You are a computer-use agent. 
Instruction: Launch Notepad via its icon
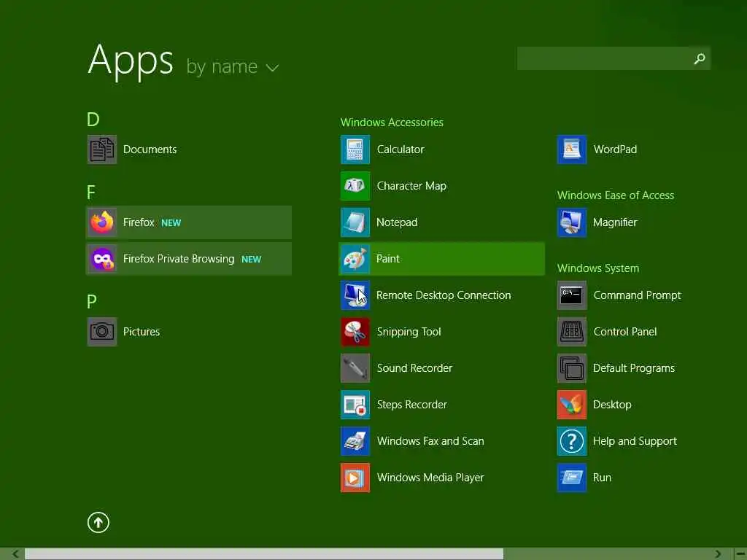click(355, 222)
